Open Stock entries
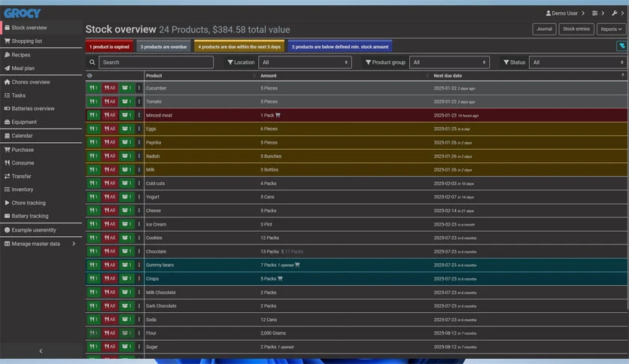This screenshot has width=629, height=364. click(576, 29)
